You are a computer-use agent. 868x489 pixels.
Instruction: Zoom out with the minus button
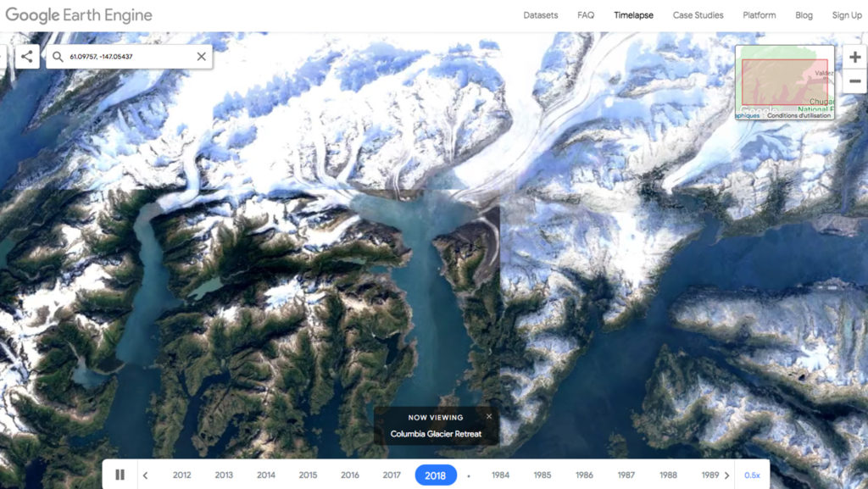[854, 81]
